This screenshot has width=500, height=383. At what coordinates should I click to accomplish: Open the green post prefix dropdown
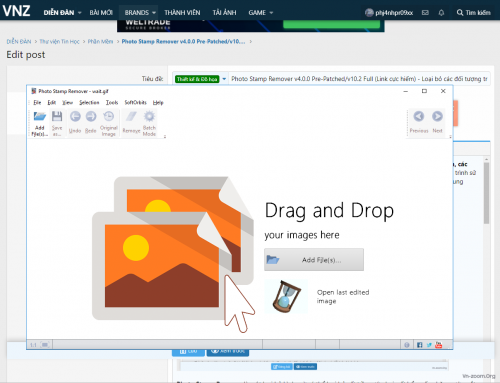(201, 79)
